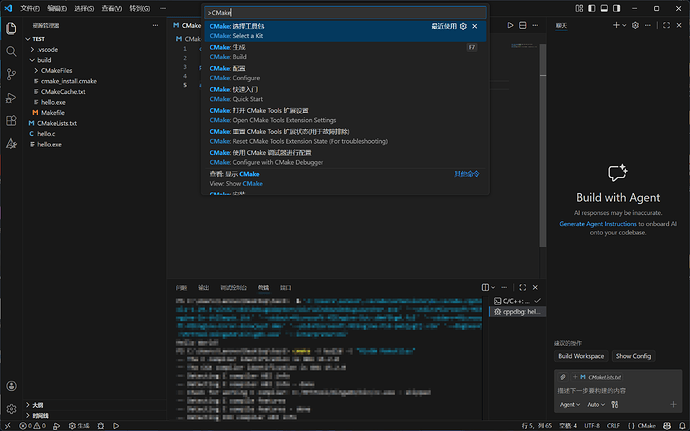Open the Run and Debug view icon

pos(11,98)
